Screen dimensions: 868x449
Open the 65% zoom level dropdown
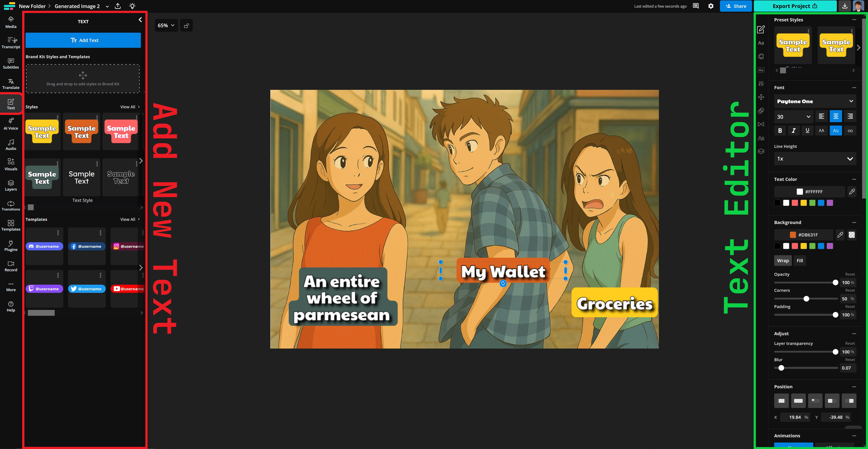tap(165, 25)
